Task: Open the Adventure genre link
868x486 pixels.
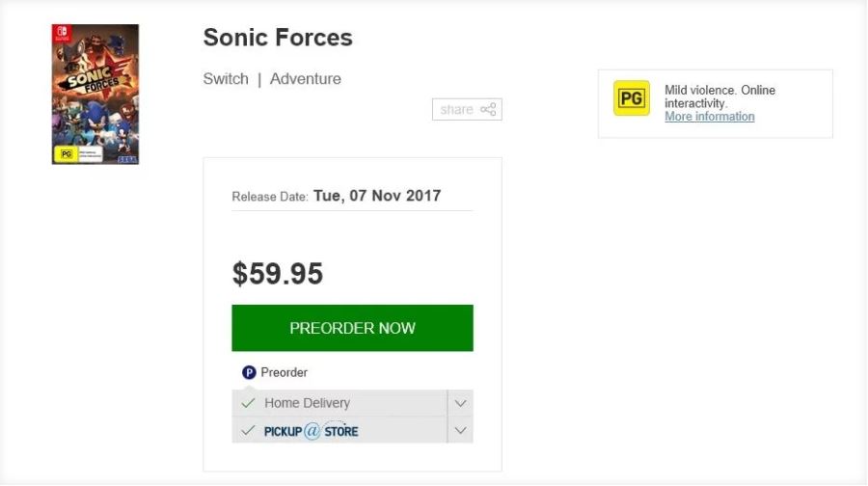Action: [x=306, y=79]
